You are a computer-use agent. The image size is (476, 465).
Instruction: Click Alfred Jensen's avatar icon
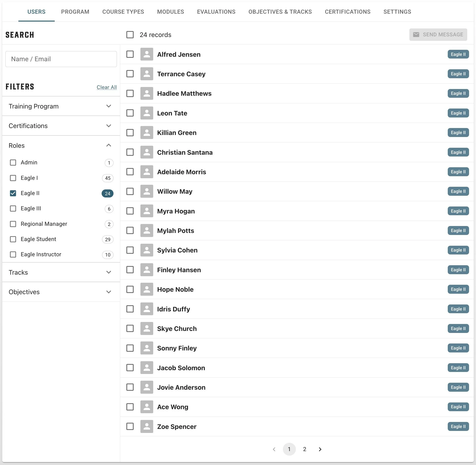click(x=147, y=54)
